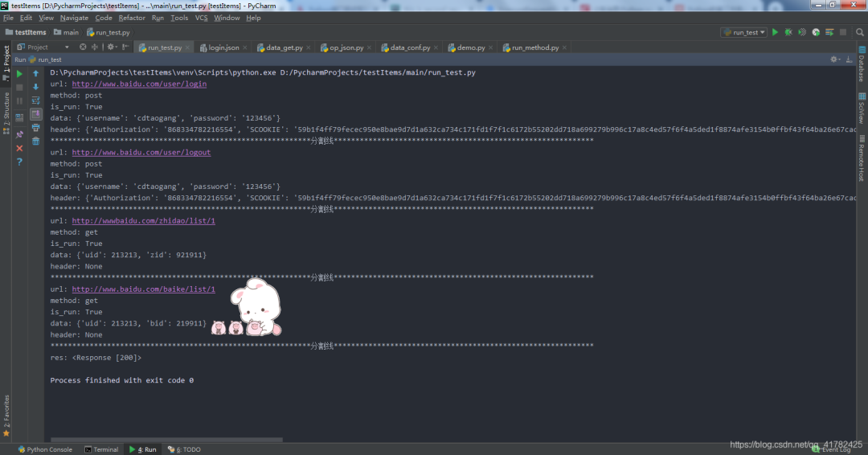Stop the process in the Run panel
Viewport: 868px width, 455px height.
click(x=19, y=88)
